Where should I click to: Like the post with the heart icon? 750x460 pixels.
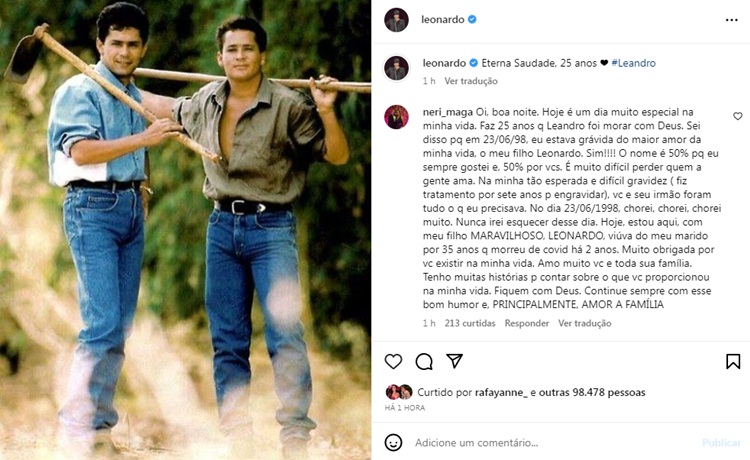click(x=393, y=361)
